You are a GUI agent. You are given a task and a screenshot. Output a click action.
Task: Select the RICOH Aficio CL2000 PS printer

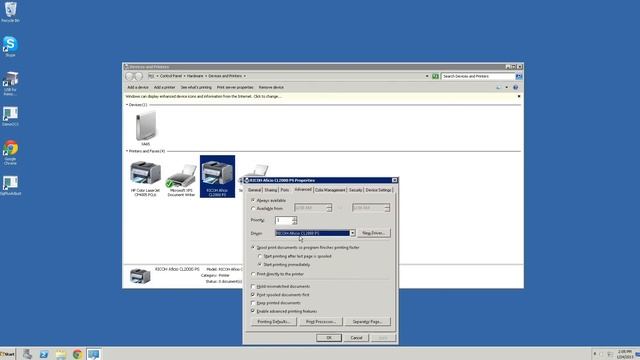click(217, 177)
